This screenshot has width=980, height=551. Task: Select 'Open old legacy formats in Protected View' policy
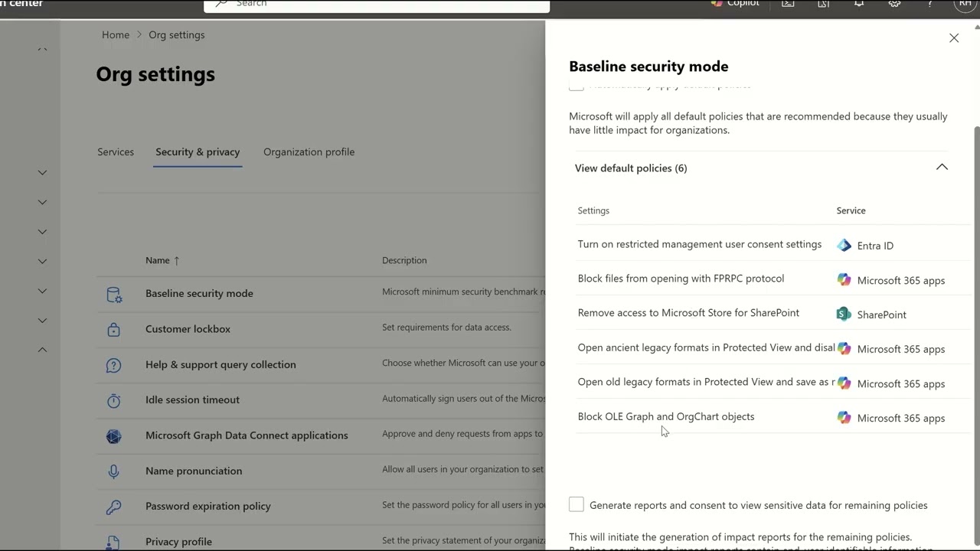point(706,382)
